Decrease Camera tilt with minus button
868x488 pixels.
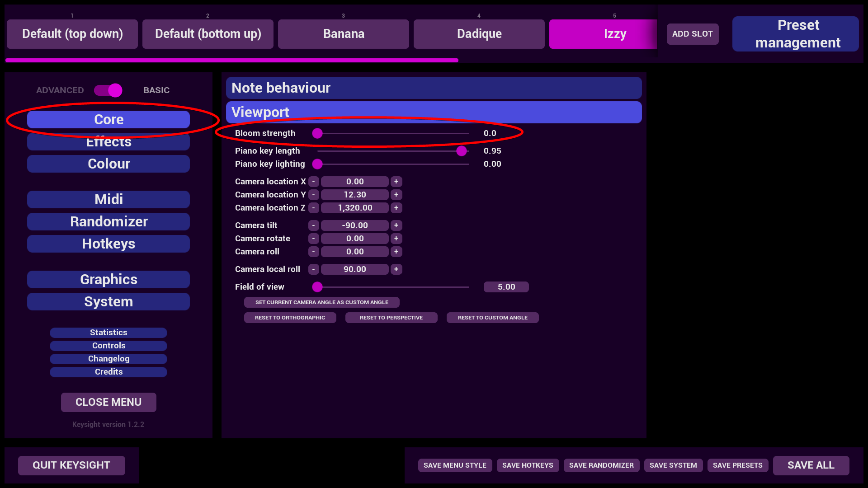click(313, 225)
